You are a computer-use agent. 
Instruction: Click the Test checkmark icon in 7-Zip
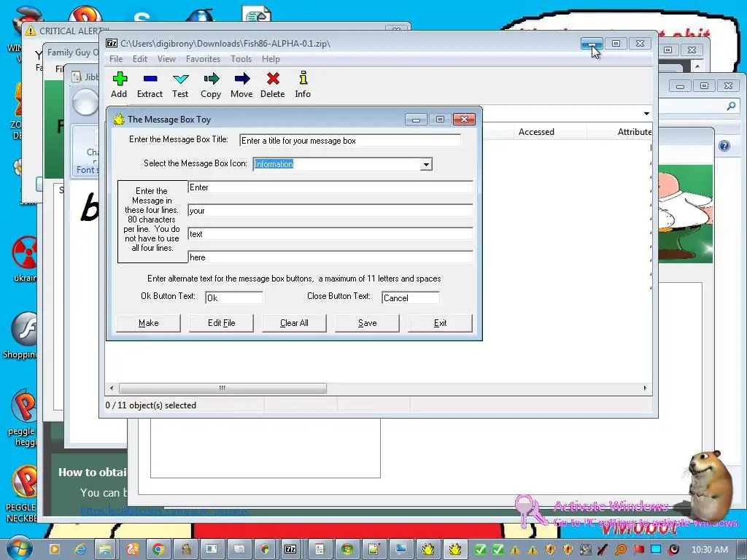click(181, 79)
